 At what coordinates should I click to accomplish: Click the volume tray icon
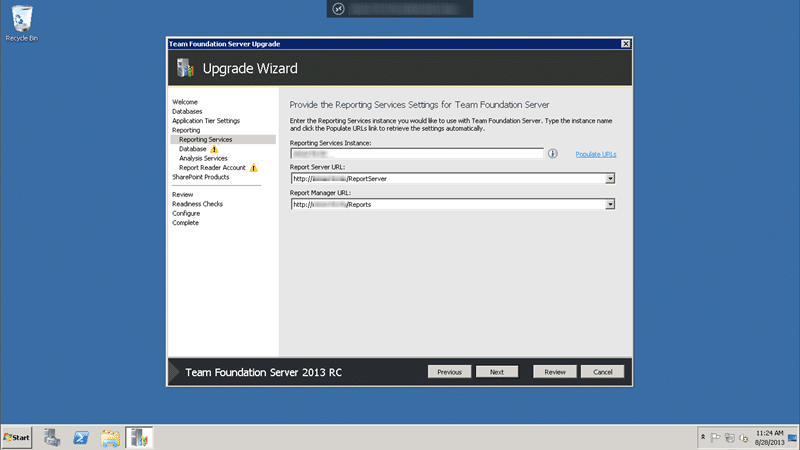744,438
